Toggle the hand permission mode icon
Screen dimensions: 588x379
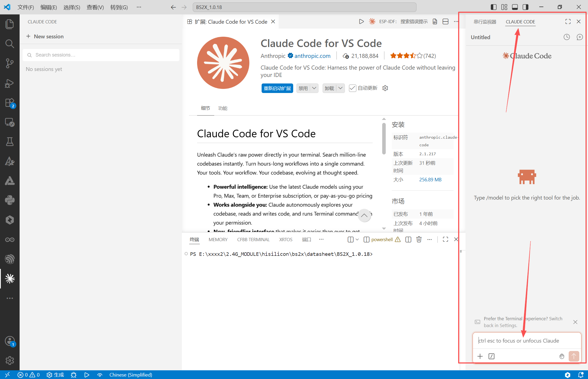point(562,356)
